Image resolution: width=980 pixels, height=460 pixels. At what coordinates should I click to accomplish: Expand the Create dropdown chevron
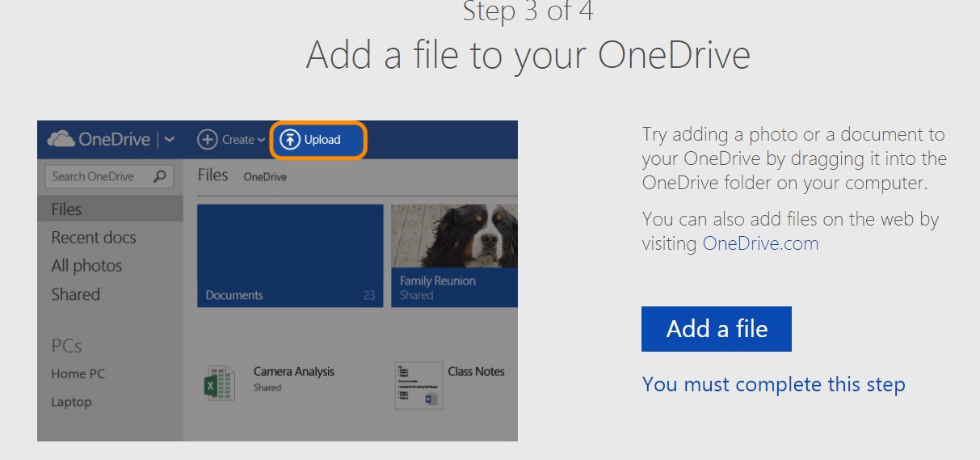click(262, 141)
